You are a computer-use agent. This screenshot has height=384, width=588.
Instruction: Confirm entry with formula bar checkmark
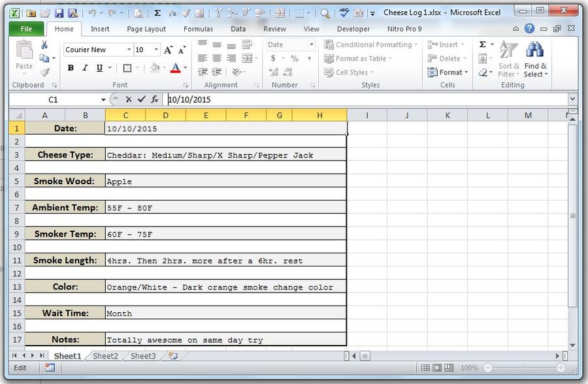coord(141,99)
